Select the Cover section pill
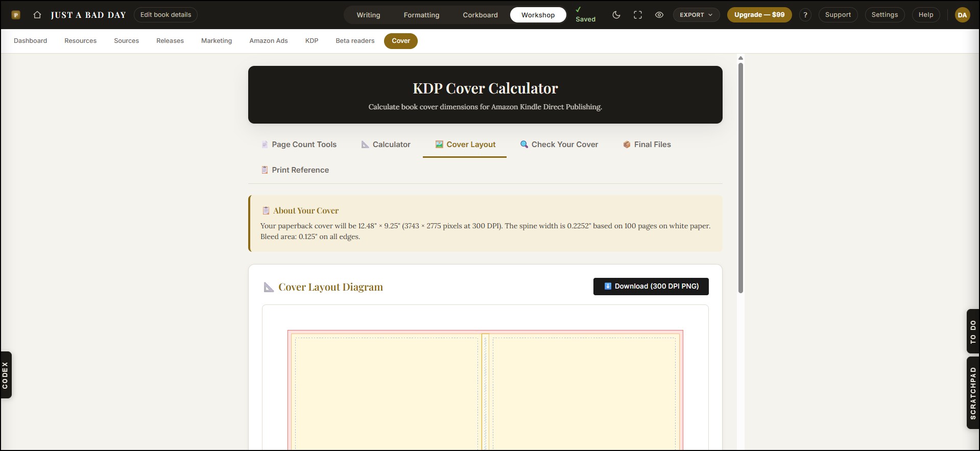Image resolution: width=980 pixels, height=451 pixels. pyautogui.click(x=401, y=41)
